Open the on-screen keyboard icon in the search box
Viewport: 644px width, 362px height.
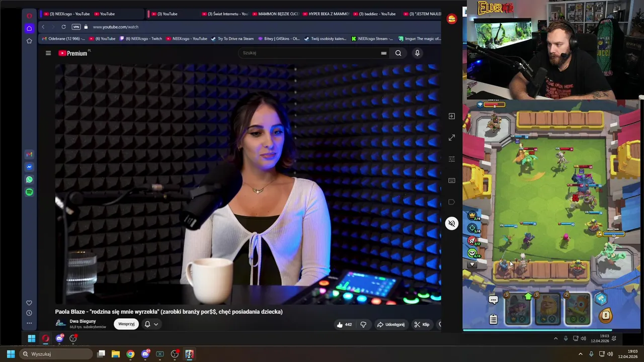tap(384, 53)
